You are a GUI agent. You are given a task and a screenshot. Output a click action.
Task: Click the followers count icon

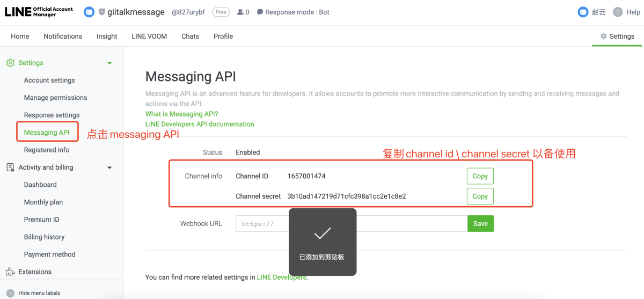(x=240, y=12)
